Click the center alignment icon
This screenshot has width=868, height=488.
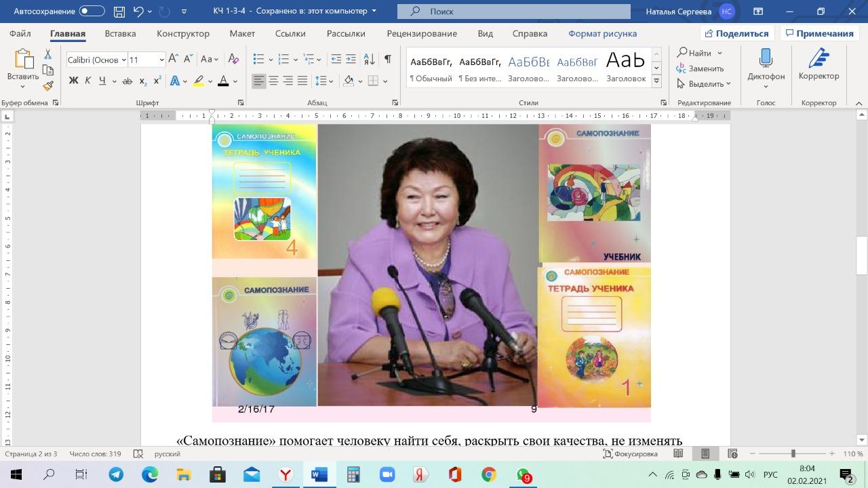pyautogui.click(x=273, y=81)
